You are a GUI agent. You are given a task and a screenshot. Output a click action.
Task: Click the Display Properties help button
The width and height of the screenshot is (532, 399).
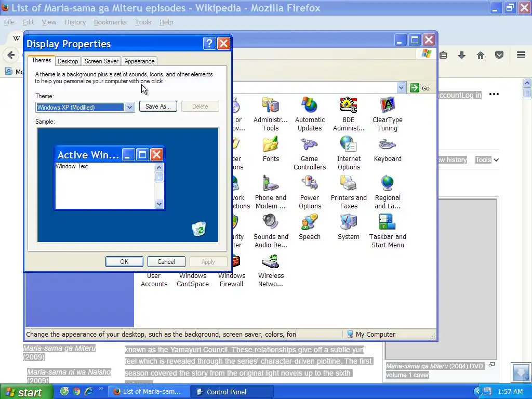pos(209,44)
